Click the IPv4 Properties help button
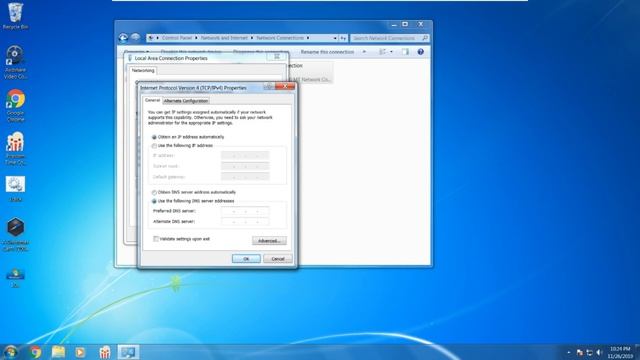Screen dimensions: 640x360 [x=269, y=86]
